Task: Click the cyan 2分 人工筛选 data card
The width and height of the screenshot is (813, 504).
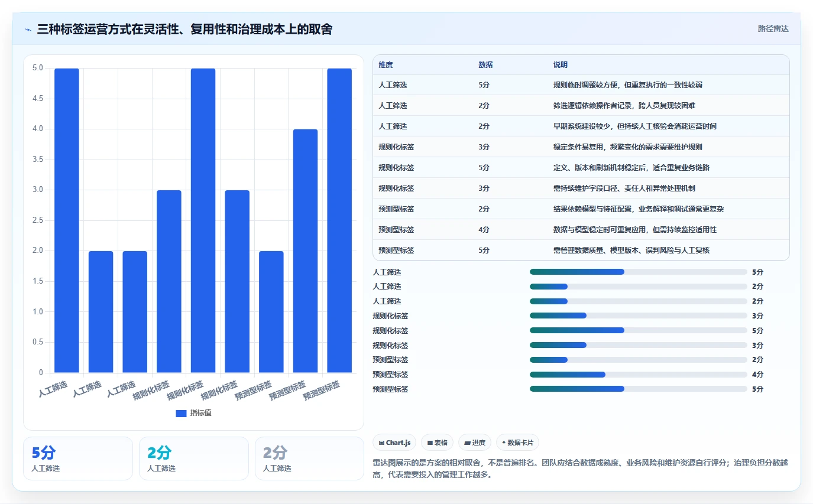Action: point(194,459)
